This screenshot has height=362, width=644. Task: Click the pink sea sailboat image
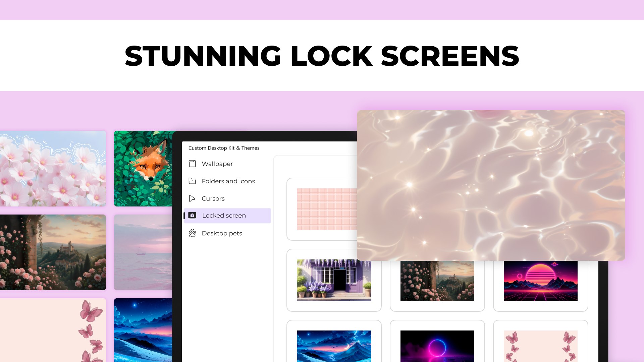(x=143, y=252)
